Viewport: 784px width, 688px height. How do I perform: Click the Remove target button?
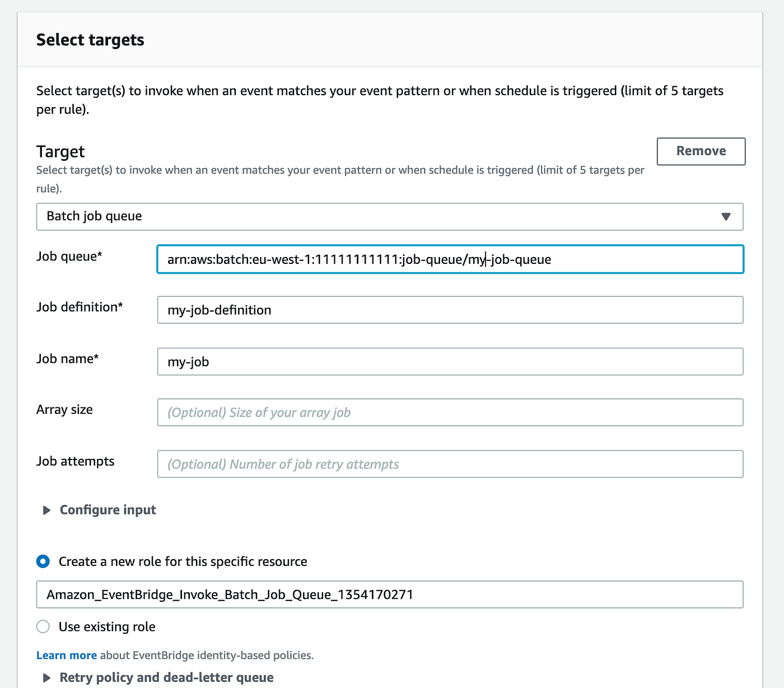pos(701,151)
